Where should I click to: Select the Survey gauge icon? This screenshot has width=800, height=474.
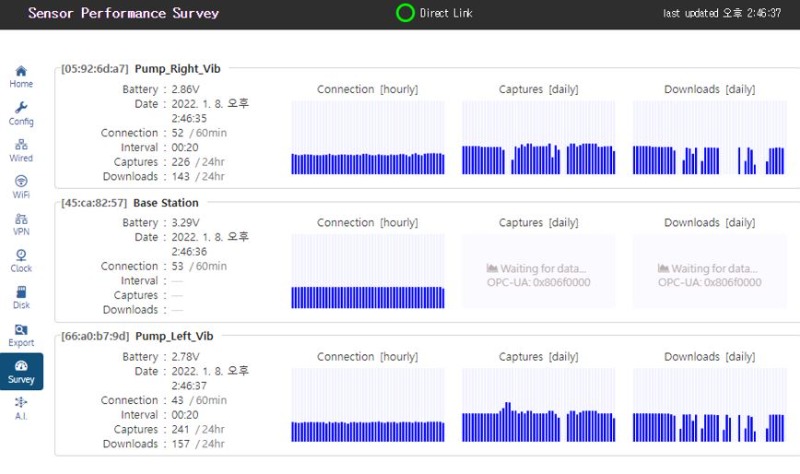coord(21,366)
